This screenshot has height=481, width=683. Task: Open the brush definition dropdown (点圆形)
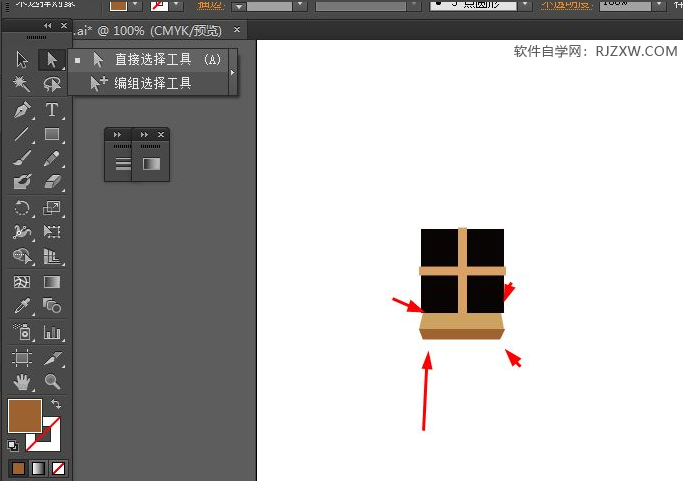click(x=525, y=5)
